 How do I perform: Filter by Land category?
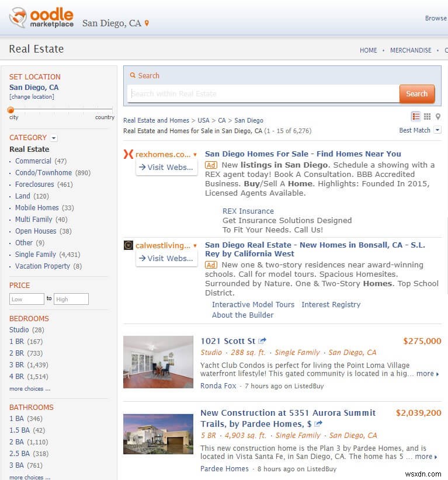coord(23,196)
